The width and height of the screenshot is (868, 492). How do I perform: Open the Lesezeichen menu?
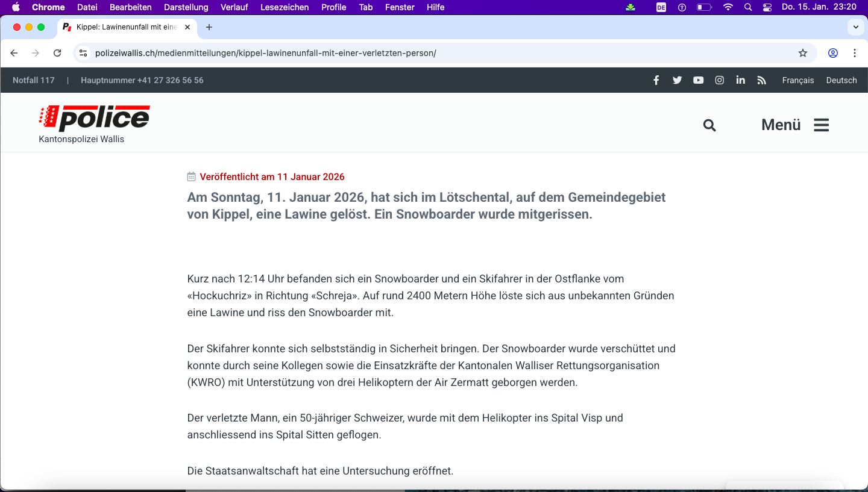pyautogui.click(x=285, y=7)
